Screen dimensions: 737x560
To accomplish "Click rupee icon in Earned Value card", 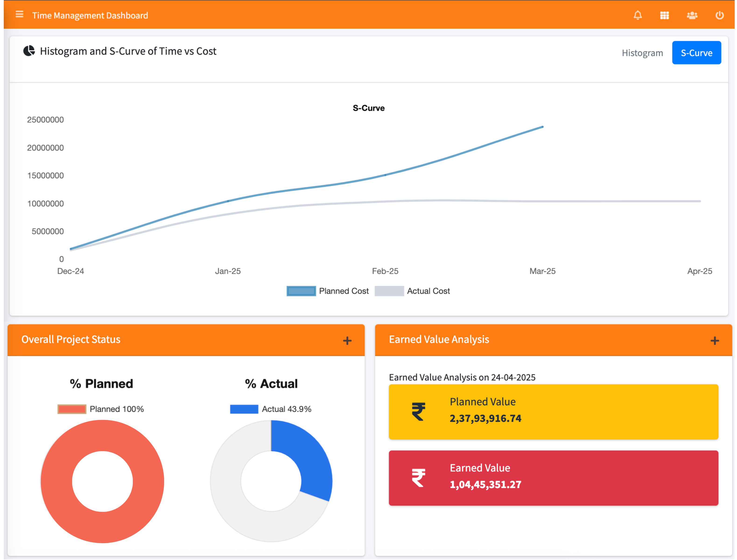I will tap(418, 478).
